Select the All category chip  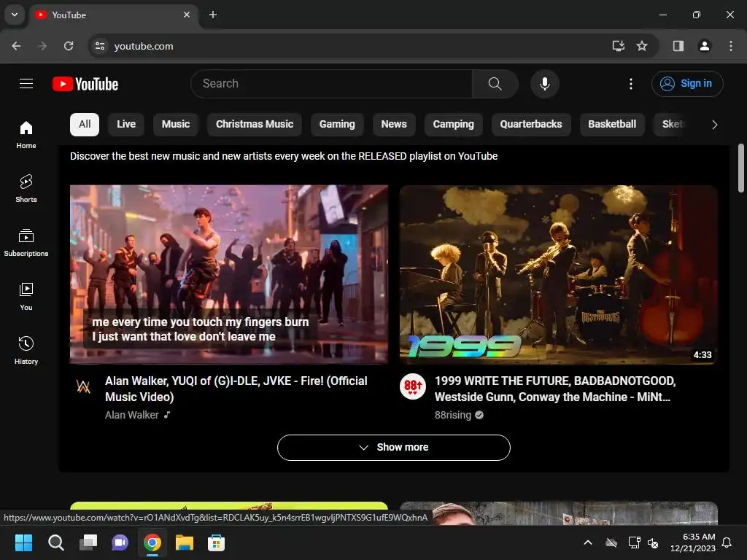(85, 124)
